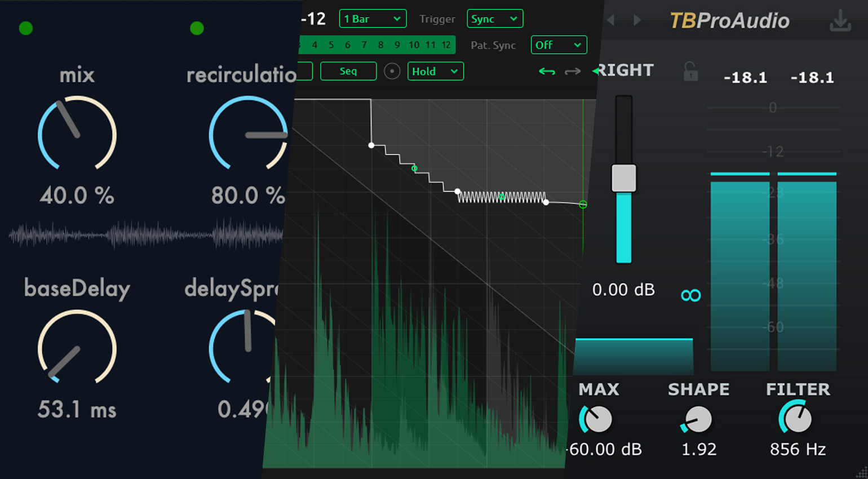Click the previous-preset arrow left of TBProAudio logo
The width and height of the screenshot is (868, 479).
pyautogui.click(x=610, y=19)
